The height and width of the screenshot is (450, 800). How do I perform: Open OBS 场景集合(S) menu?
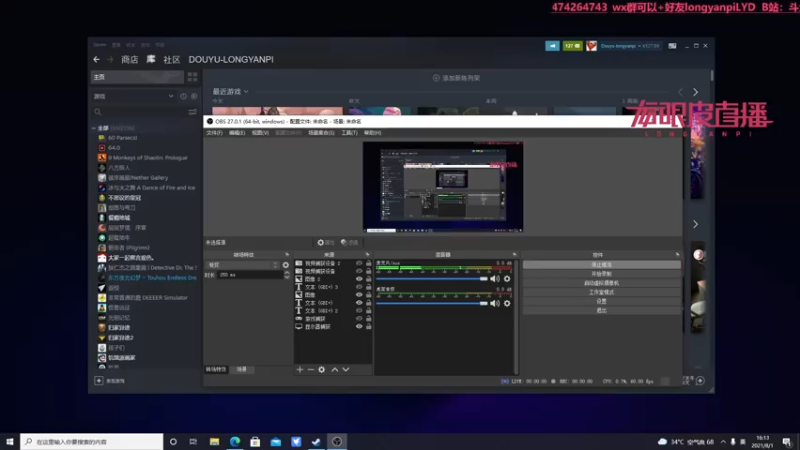click(x=321, y=133)
